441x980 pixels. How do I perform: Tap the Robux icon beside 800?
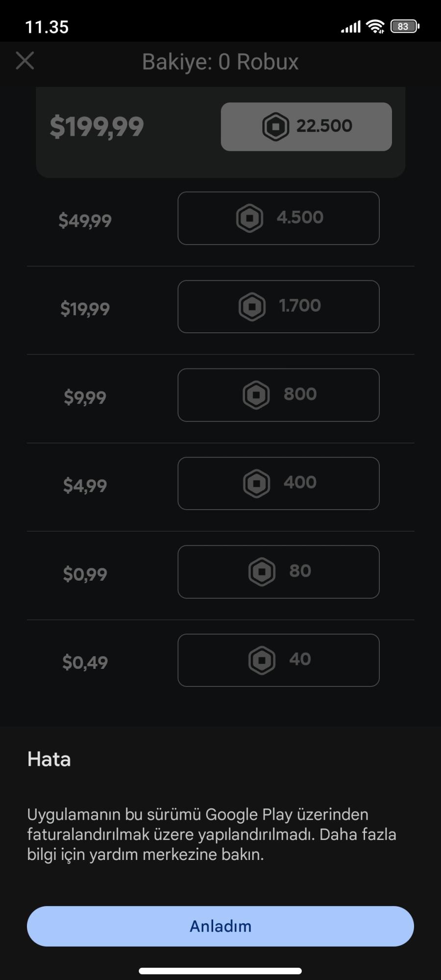[256, 395]
